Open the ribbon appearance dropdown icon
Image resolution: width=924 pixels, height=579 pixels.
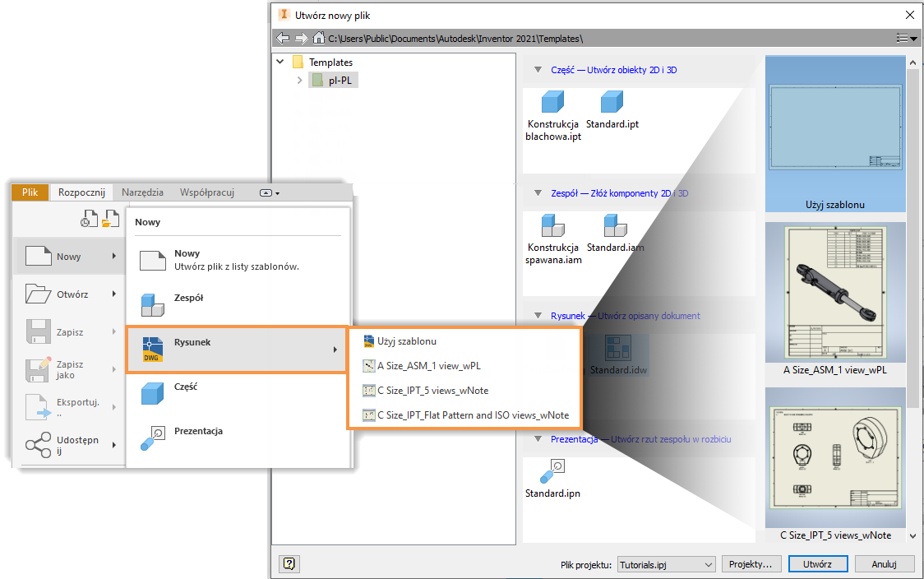(270, 192)
